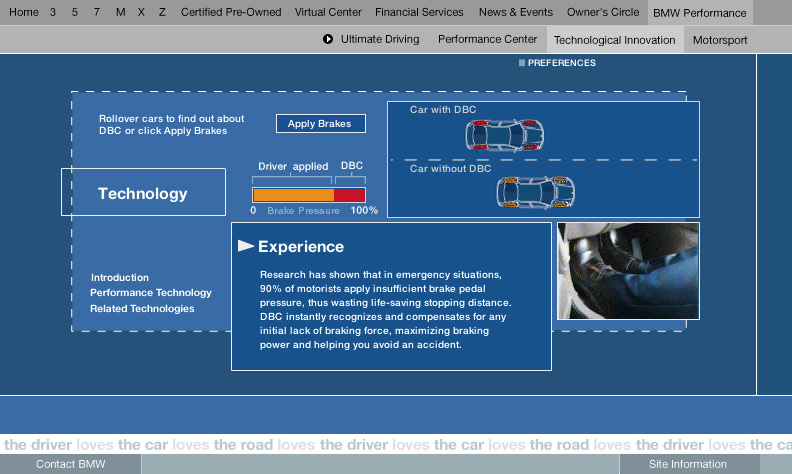Go to Home in the top navigation

[24, 12]
